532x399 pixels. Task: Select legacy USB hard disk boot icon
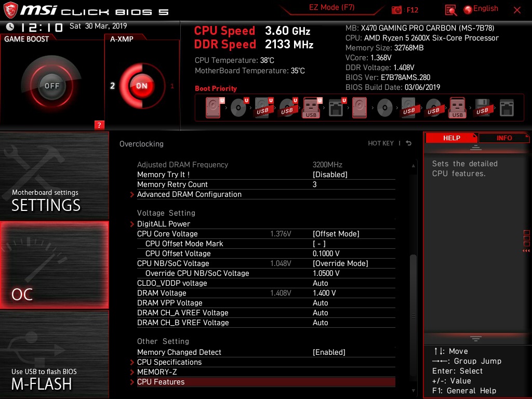[x=409, y=108]
